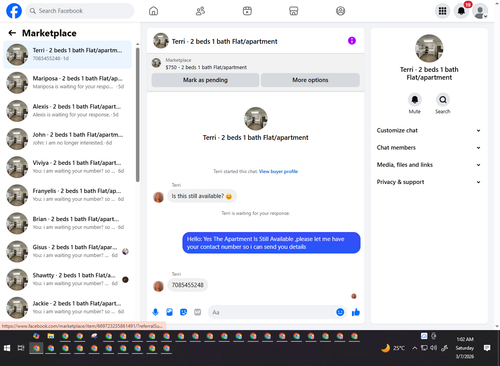Open the Windows Start button

[7, 348]
